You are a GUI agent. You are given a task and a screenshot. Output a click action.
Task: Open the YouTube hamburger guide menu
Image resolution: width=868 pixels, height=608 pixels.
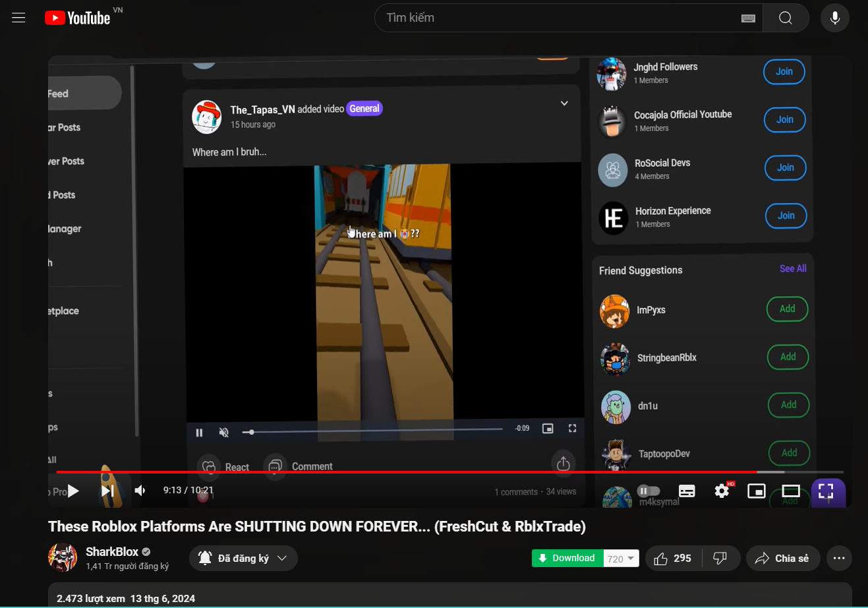pyautogui.click(x=18, y=18)
